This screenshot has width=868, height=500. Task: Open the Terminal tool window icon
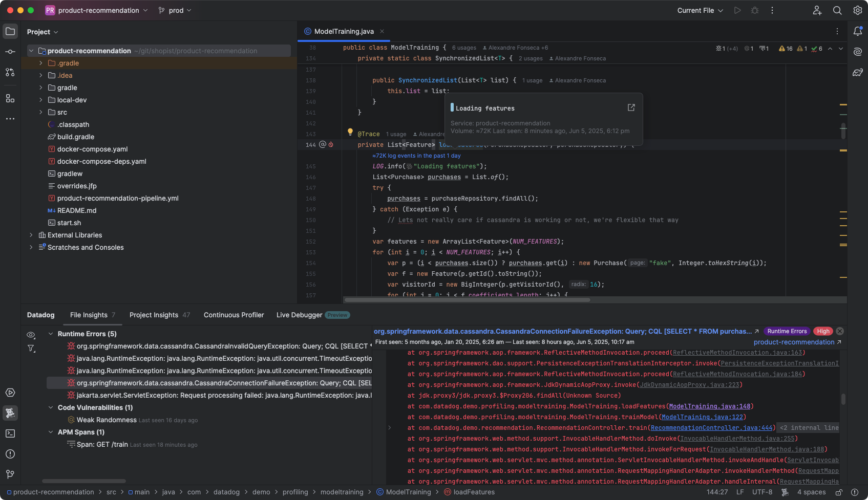click(x=10, y=433)
